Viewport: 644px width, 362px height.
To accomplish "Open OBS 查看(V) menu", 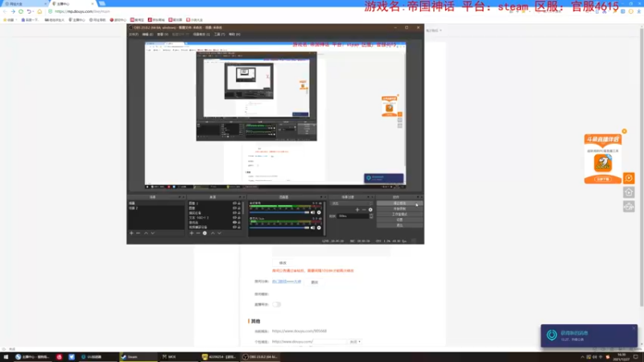I will [163, 35].
